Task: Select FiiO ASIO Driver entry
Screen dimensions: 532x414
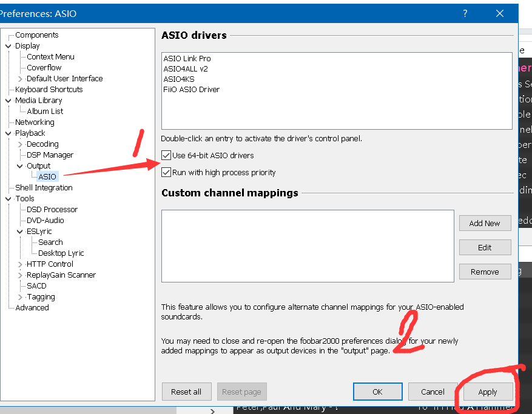Action: (191, 90)
